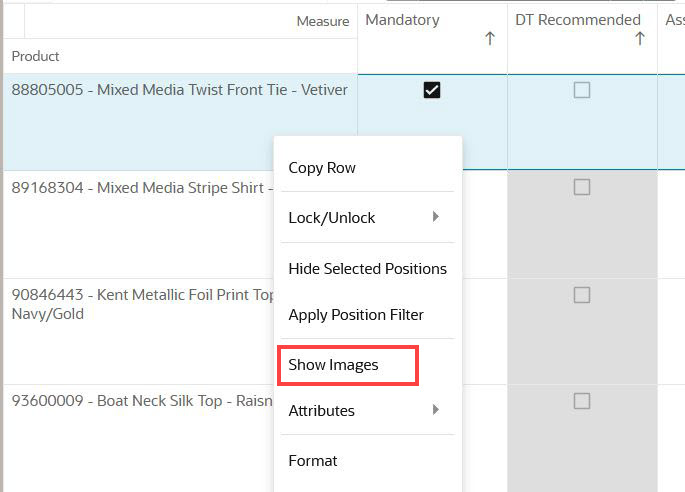
Task: Uncheck Mandatory checkbox for Mixed Media Twist Front Tie
Action: (432, 90)
